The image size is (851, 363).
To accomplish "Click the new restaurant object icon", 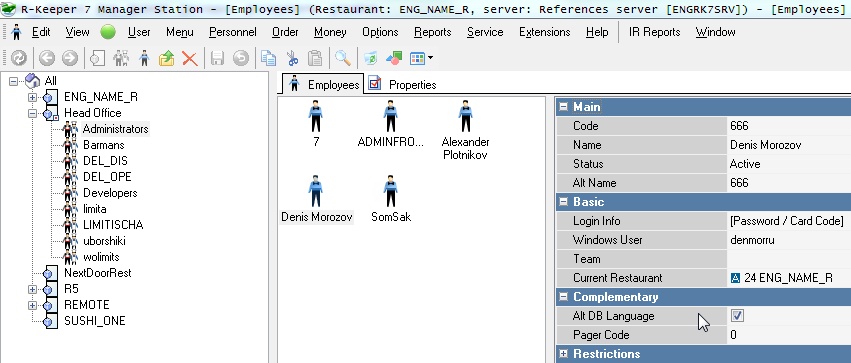I will [x=97, y=58].
